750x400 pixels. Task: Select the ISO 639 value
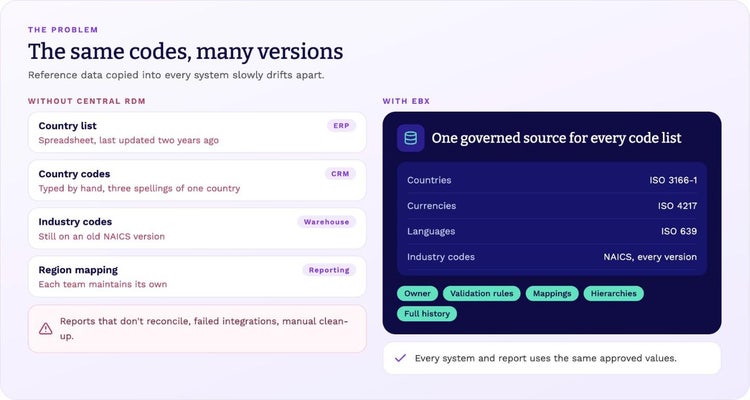(x=679, y=232)
